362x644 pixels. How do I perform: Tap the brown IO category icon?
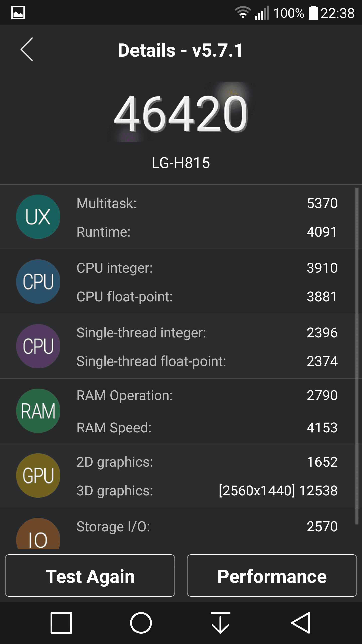pyautogui.click(x=38, y=534)
